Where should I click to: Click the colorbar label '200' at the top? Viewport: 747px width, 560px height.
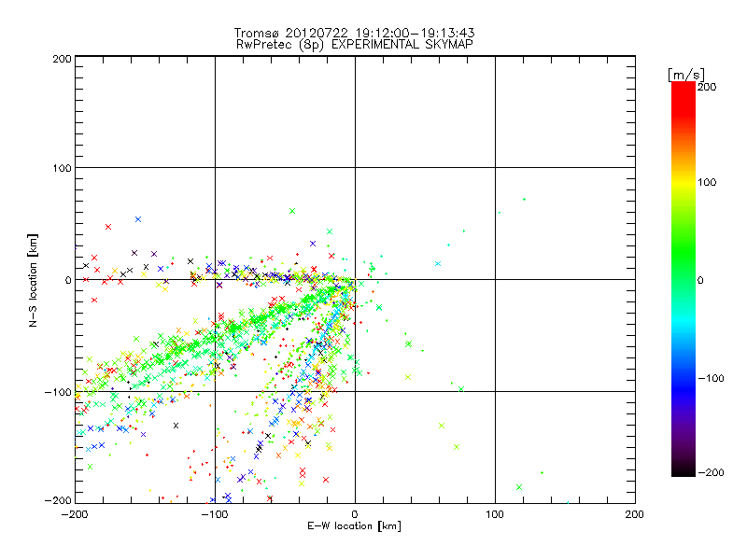pos(707,87)
